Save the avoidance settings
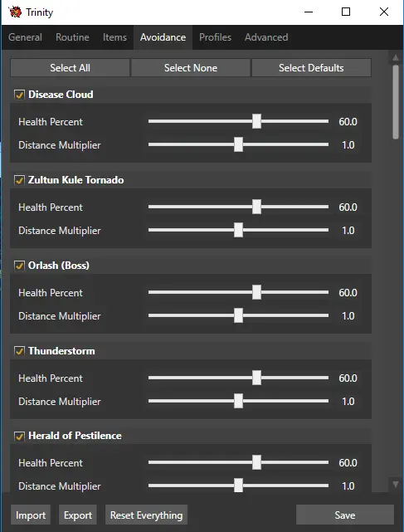This screenshot has width=404, height=532. coord(345,515)
